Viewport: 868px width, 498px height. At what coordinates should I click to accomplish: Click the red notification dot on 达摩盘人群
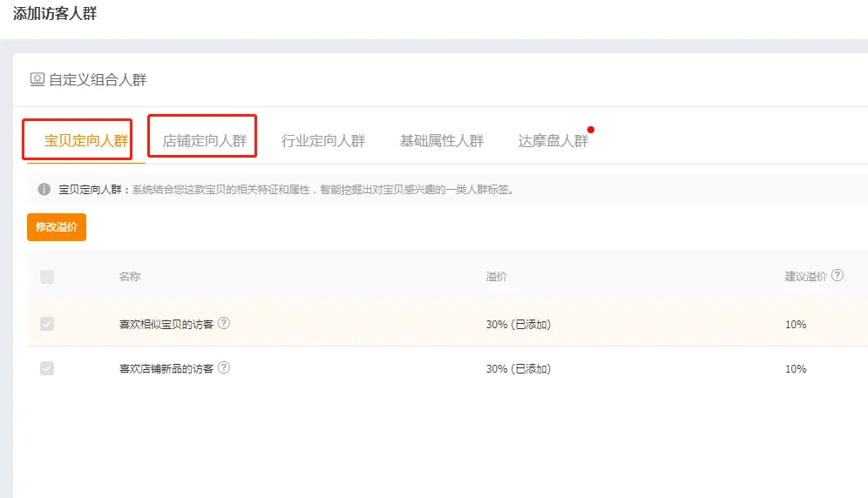pos(591,130)
